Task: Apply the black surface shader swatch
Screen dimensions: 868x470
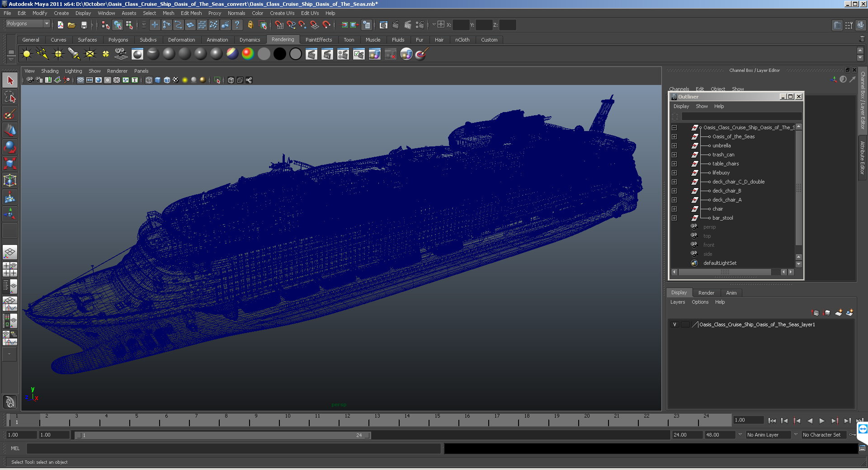Action: pos(280,54)
